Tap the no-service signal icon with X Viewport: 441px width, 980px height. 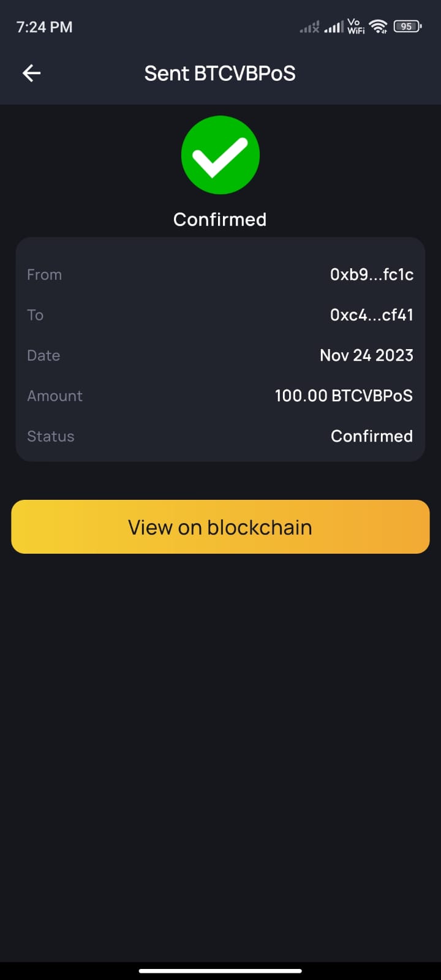[309, 27]
